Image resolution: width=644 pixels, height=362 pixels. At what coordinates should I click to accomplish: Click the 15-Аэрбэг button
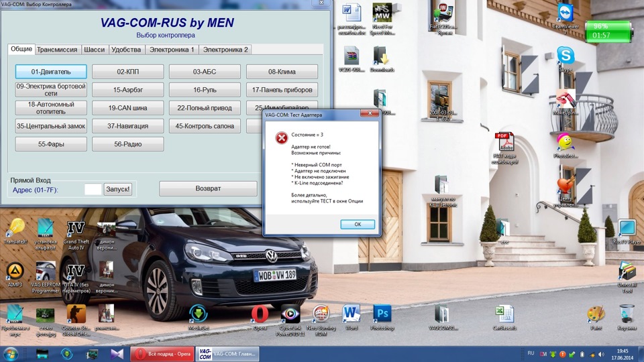point(127,89)
